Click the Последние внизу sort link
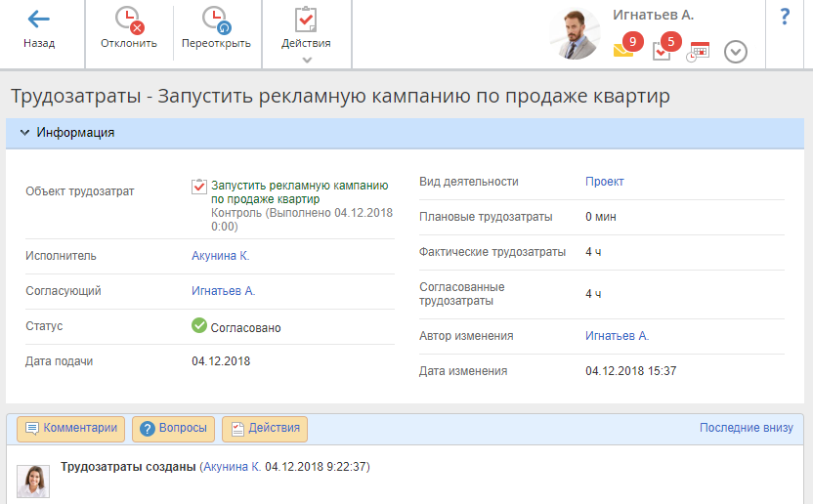 [x=746, y=428]
